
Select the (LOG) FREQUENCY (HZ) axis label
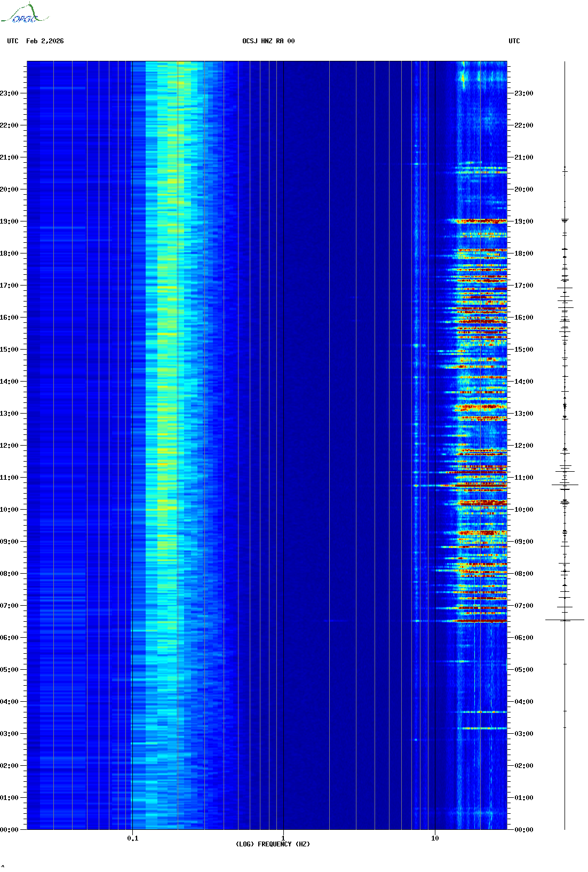(x=273, y=844)
